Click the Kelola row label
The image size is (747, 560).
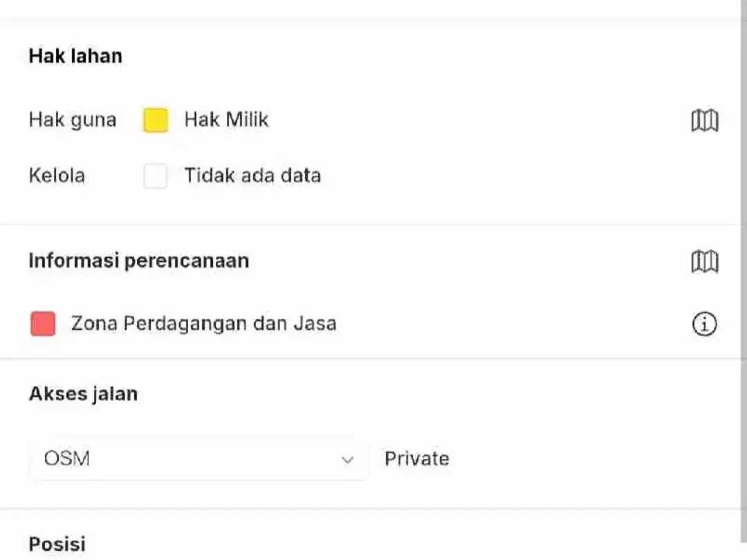[57, 175]
